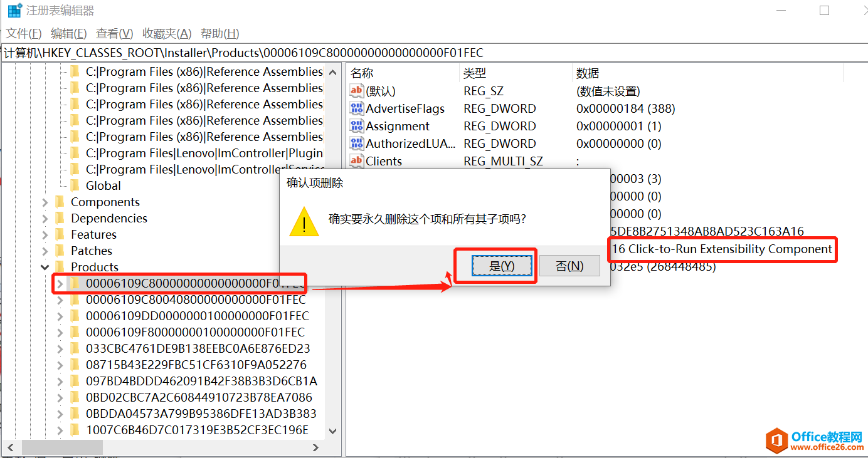
Task: Click folder icon of key 033CBC4761DE9B138EEBC0A6E876ED23
Action: (75, 348)
